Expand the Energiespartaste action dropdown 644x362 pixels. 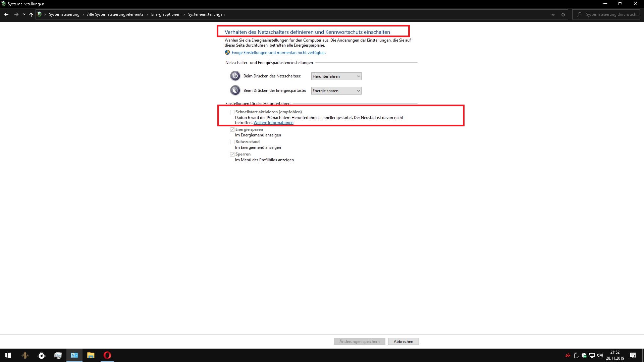point(336,91)
